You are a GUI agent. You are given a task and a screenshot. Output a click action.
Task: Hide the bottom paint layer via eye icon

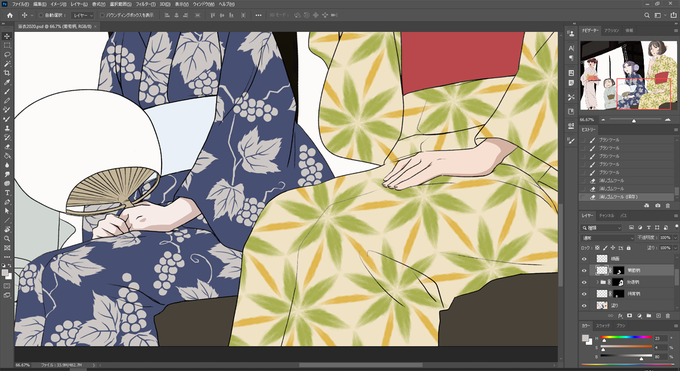click(584, 305)
